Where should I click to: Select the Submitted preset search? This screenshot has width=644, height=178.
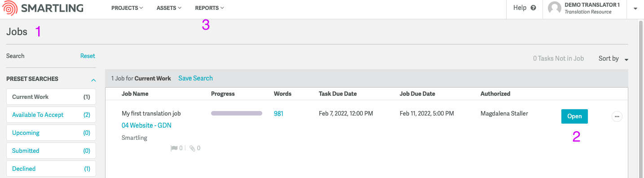(x=51, y=151)
